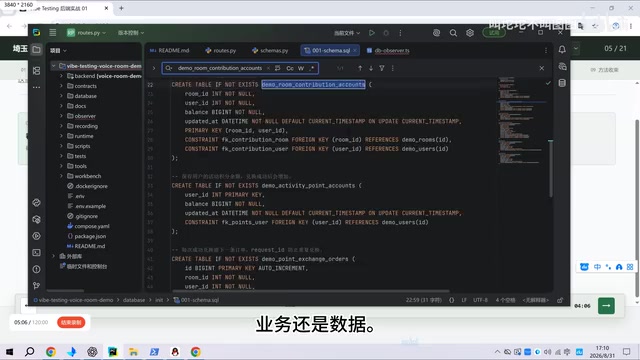Click LF line separator in status bar

pos(464,300)
